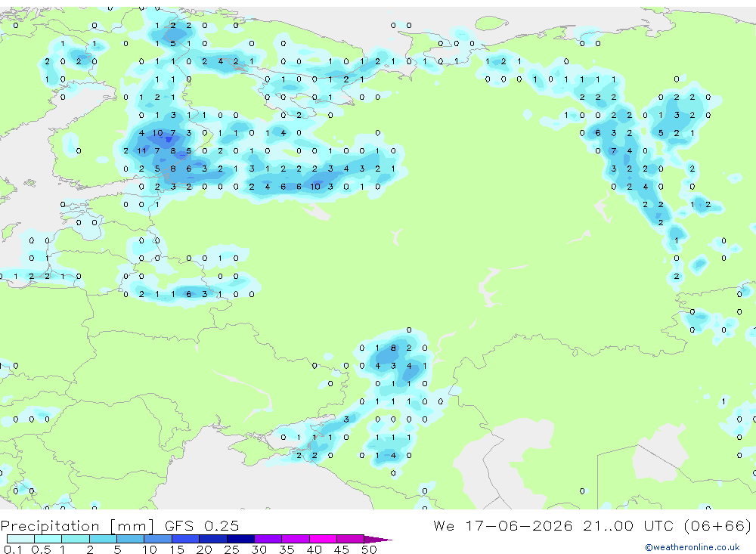
Task: Click the 25–30 mm navy legend swatch
Action: click(x=240, y=539)
